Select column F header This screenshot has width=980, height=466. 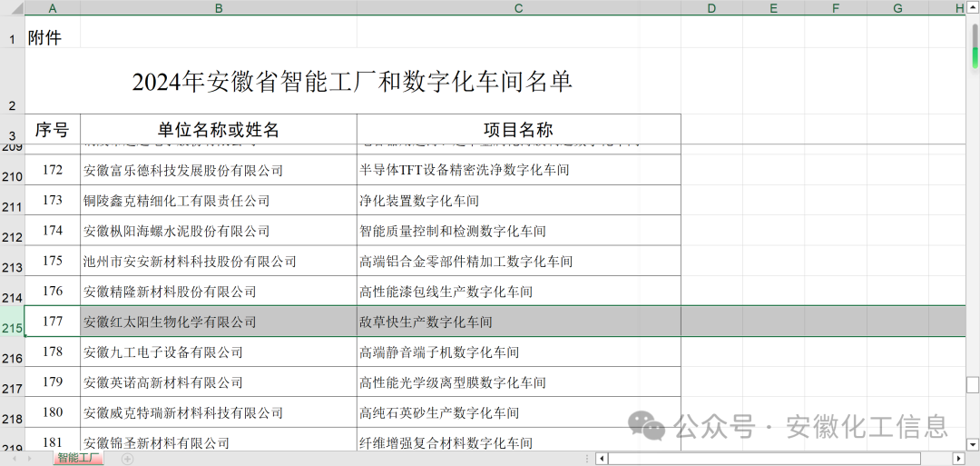click(x=836, y=7)
